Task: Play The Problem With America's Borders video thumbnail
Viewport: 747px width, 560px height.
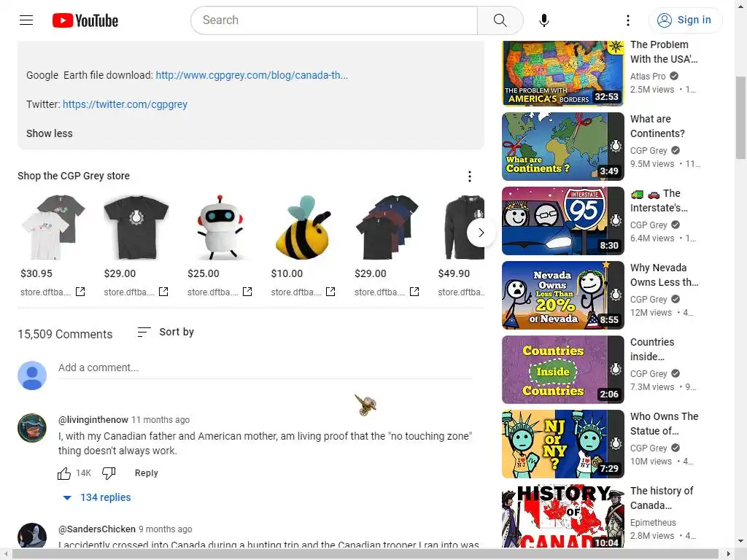Action: click(x=562, y=73)
